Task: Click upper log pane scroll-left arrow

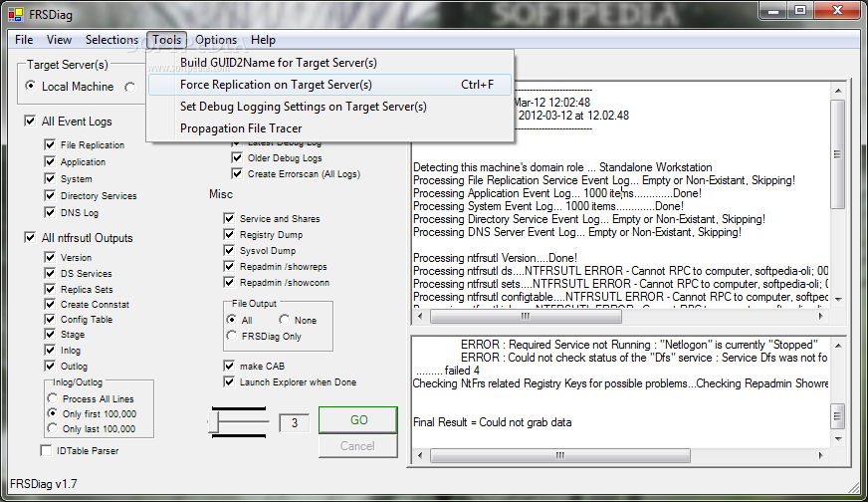Action: 420,316
